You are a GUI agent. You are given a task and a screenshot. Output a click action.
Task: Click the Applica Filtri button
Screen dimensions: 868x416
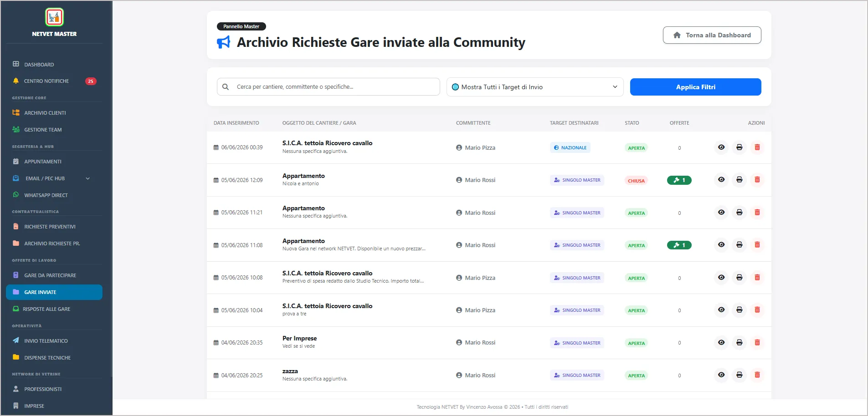coord(695,87)
